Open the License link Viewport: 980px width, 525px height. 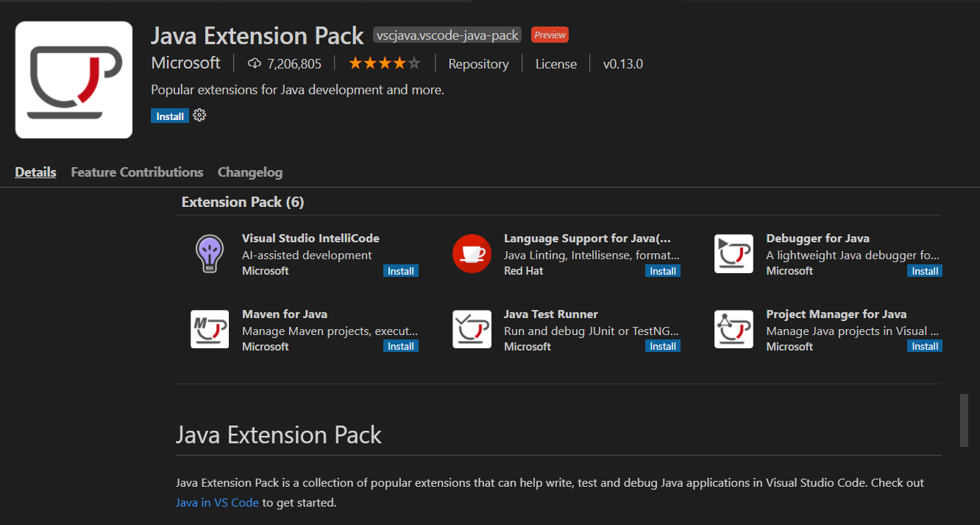click(556, 64)
